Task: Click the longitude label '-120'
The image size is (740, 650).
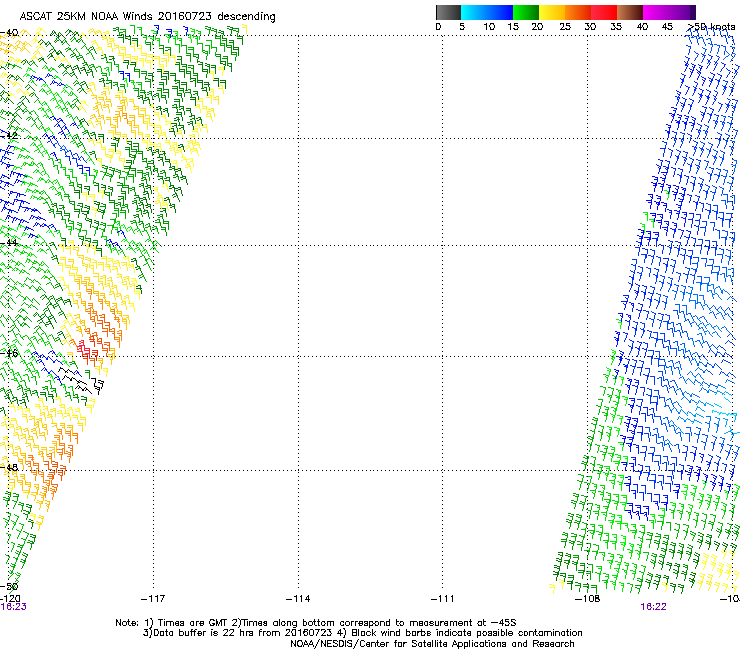Action: pyautogui.click(x=10, y=599)
